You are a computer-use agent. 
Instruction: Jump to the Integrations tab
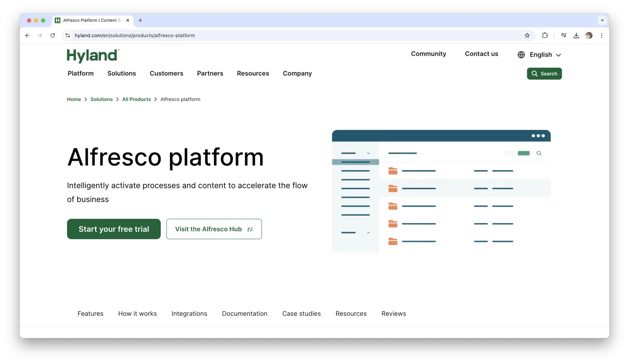click(189, 313)
